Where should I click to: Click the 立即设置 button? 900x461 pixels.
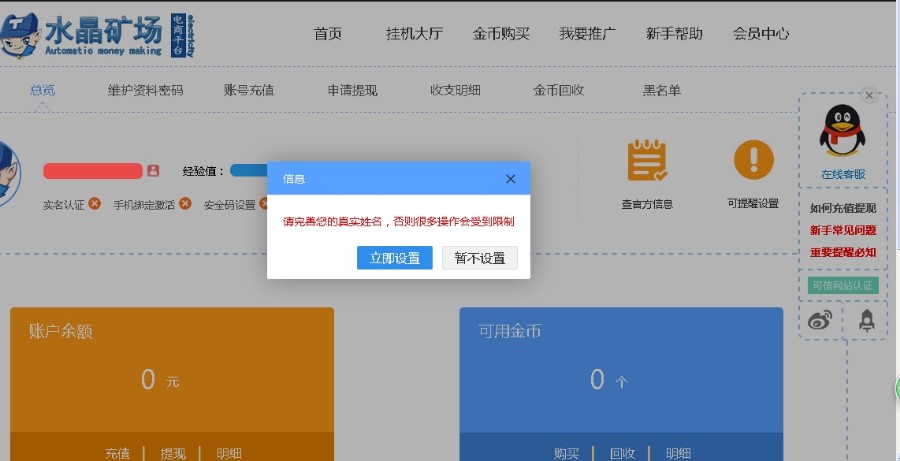pos(395,258)
